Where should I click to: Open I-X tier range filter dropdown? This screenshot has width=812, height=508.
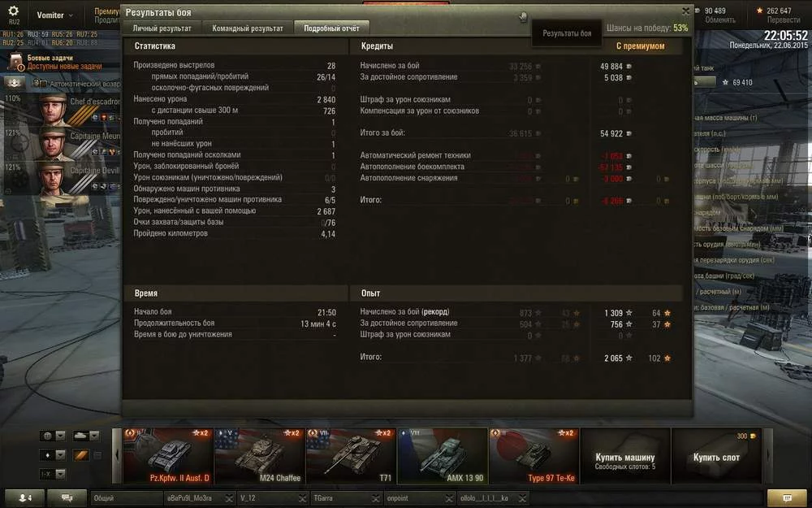[x=53, y=475]
